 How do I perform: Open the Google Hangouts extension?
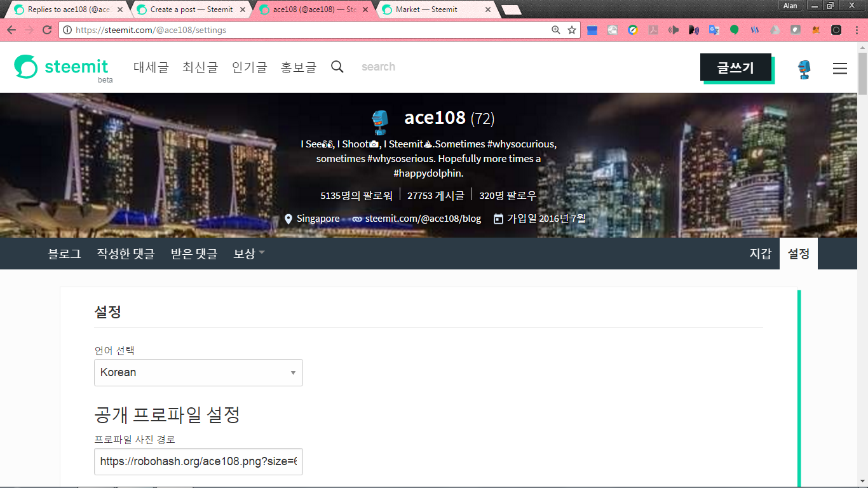(734, 30)
